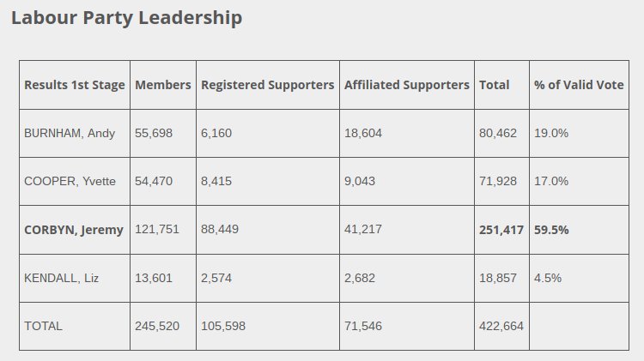
Task: Select the CORBYN, Jeremy name cell
Action: (74, 230)
